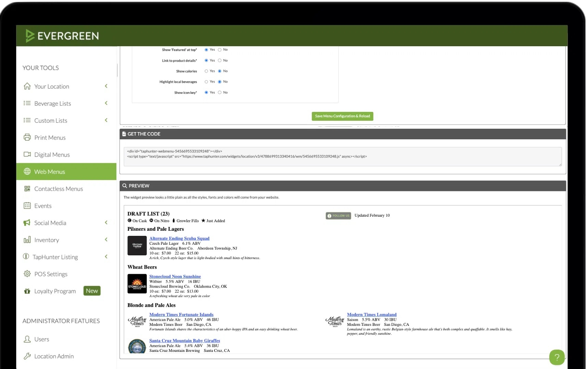
Task: Click the Santa Cruz Mountain Brewing logo
Action: 137,346
